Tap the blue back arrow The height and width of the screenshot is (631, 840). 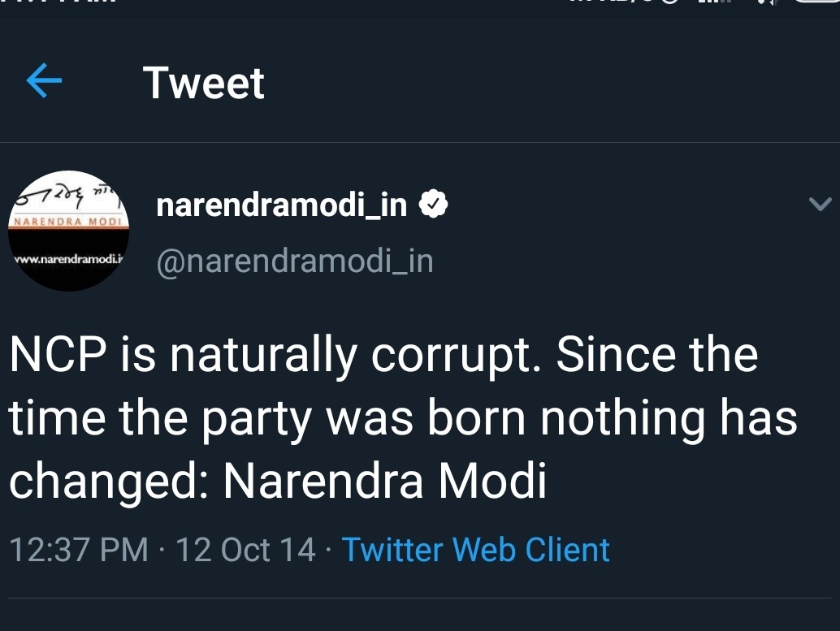[45, 82]
